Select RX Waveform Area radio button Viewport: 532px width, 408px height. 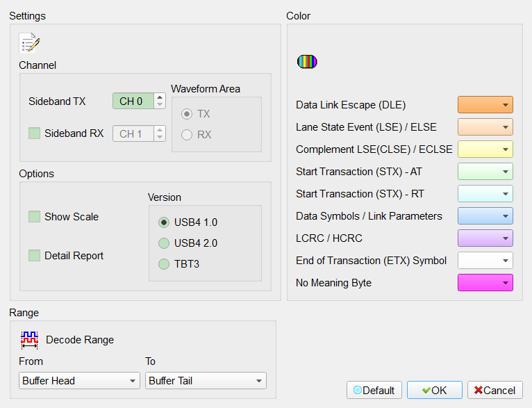pos(187,135)
